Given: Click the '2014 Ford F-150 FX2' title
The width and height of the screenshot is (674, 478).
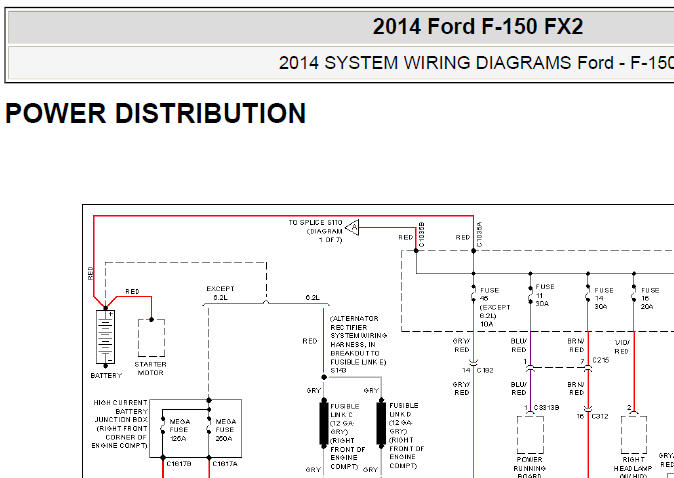Looking at the screenshot, I should (x=478, y=27).
